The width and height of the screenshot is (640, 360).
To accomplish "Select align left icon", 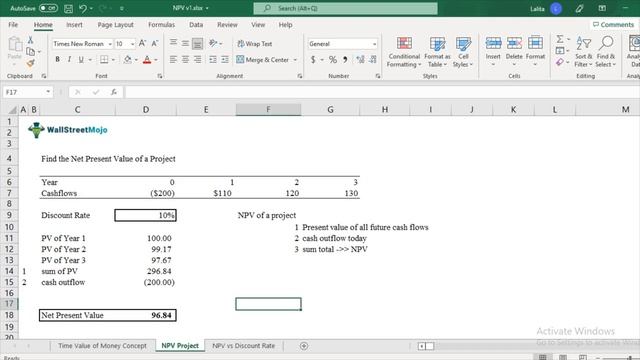I will [173, 60].
